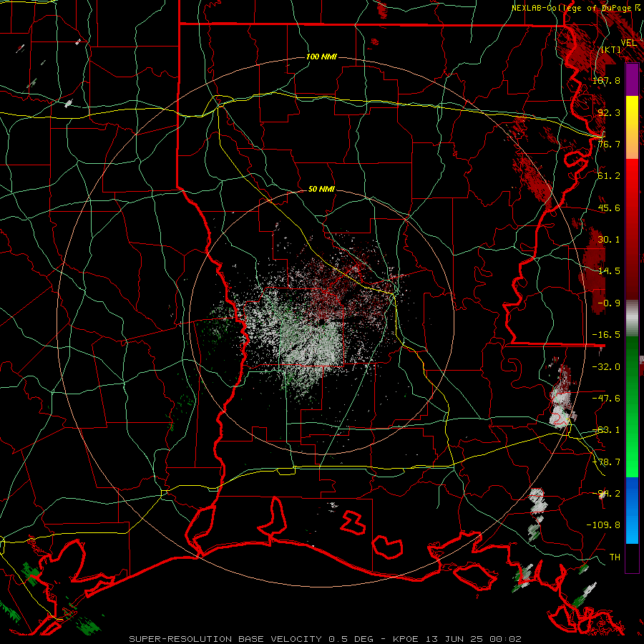The height and width of the screenshot is (644, 644).
Task: Pick the gray near-zero segment of color bar
Action: [x=632, y=318]
